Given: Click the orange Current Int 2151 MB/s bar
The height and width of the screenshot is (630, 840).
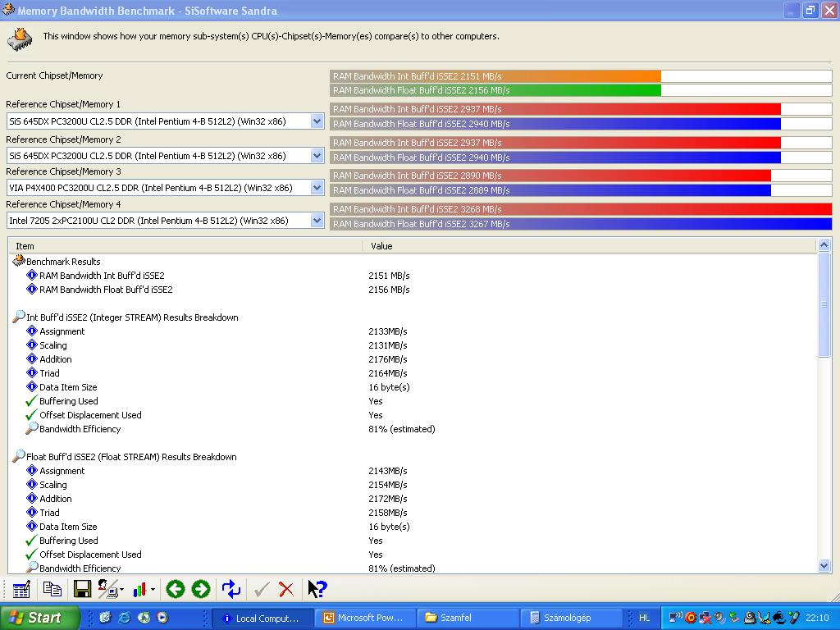Looking at the screenshot, I should (495, 76).
